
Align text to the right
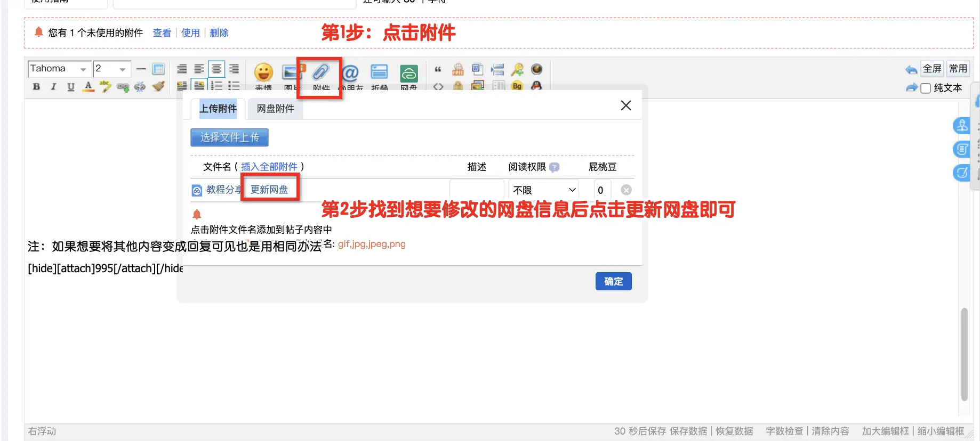pos(234,69)
